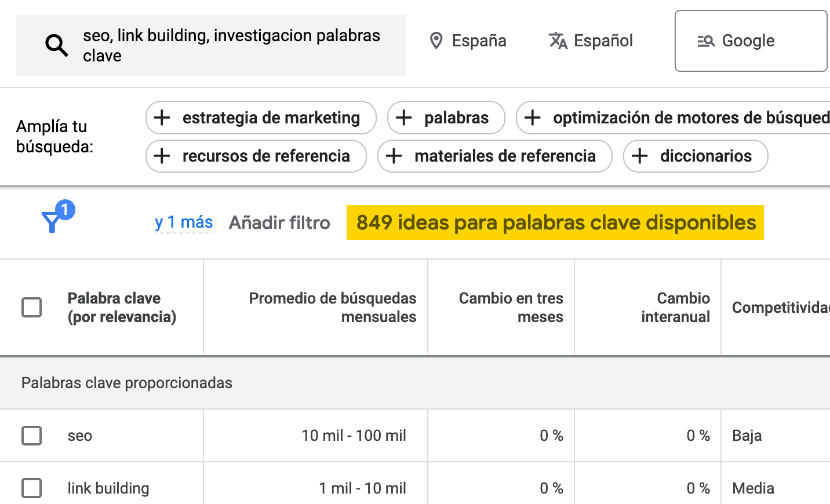
Task: Click the language translation icon
Action: point(557,41)
